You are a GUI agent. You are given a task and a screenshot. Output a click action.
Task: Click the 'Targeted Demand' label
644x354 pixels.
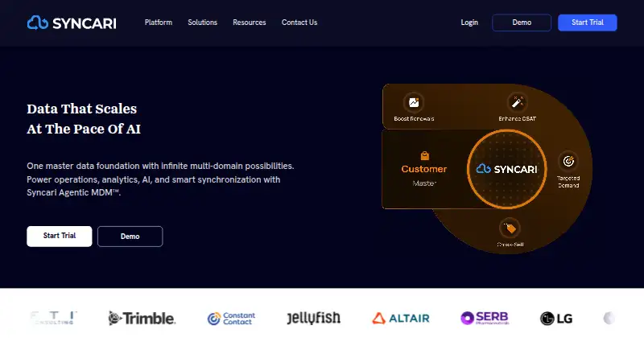(x=568, y=182)
